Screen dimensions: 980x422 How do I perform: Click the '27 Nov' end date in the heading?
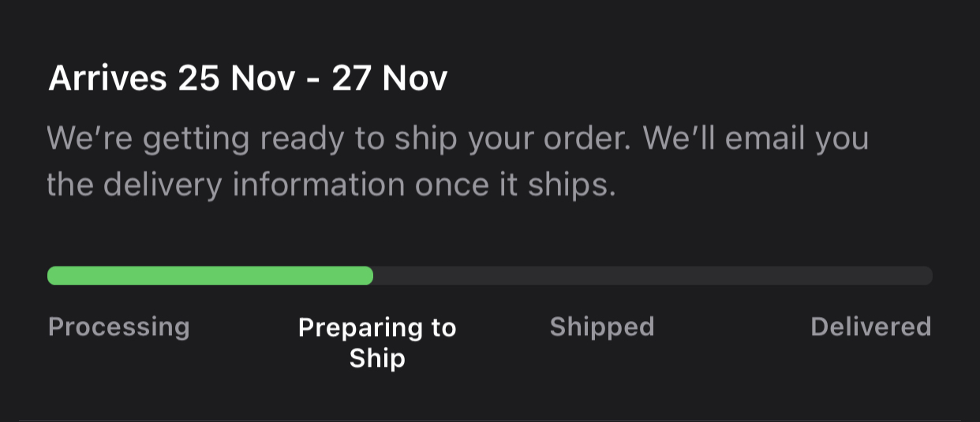pyautogui.click(x=389, y=79)
